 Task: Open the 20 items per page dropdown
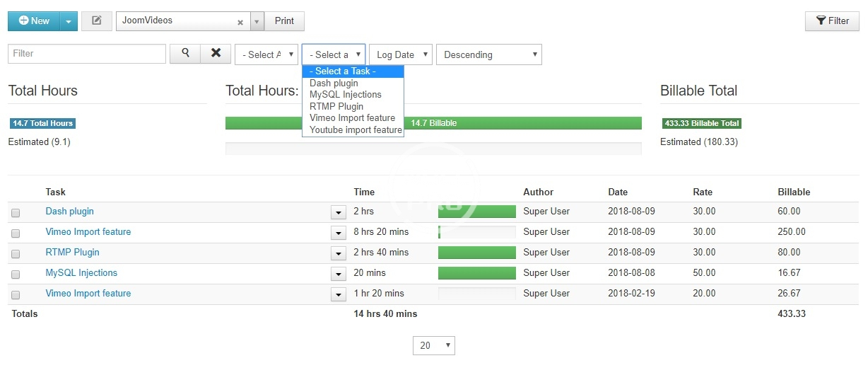[433, 345]
